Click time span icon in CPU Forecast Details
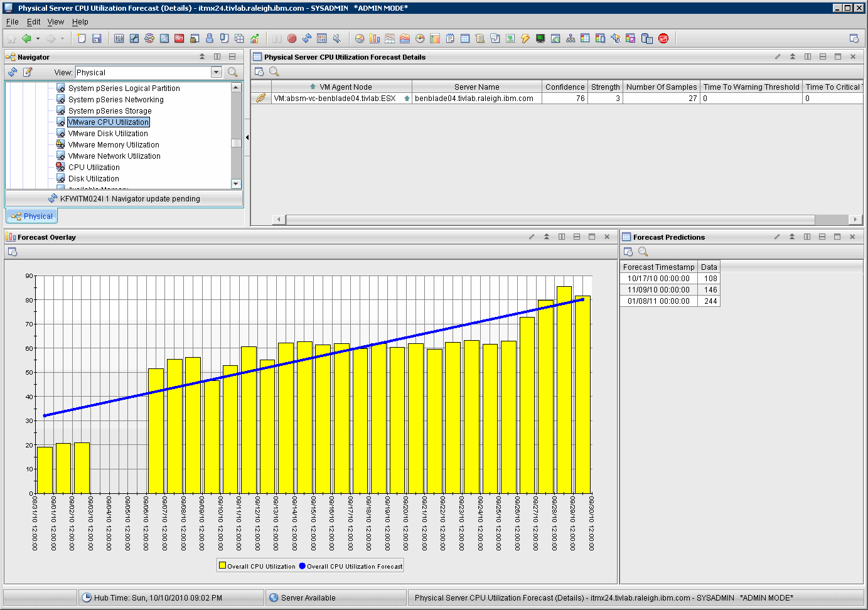This screenshot has height=610, width=868. [259, 72]
